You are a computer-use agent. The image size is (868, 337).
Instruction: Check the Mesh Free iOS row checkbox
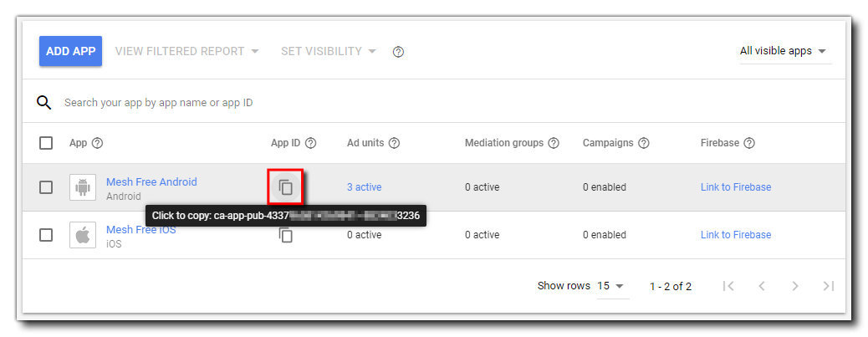(x=47, y=235)
